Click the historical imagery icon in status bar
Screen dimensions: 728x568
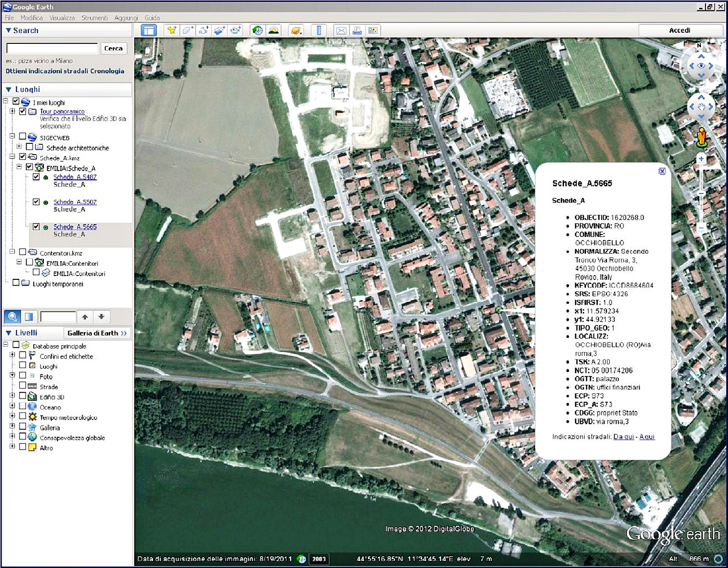pos(302,559)
